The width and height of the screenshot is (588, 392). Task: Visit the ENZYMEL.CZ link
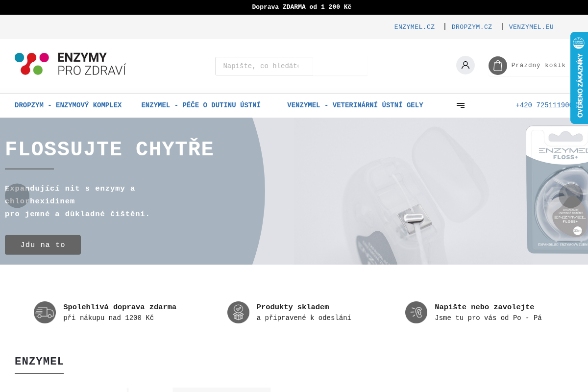click(415, 27)
